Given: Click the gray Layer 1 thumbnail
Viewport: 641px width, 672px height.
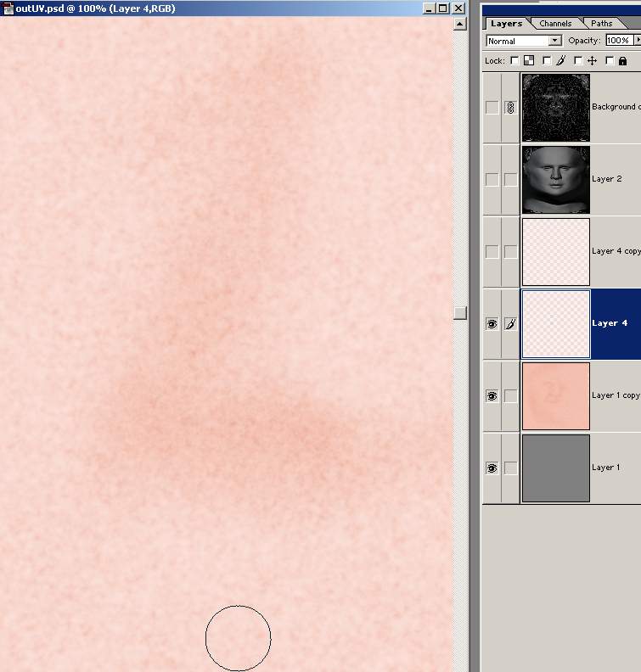Looking at the screenshot, I should [555, 468].
